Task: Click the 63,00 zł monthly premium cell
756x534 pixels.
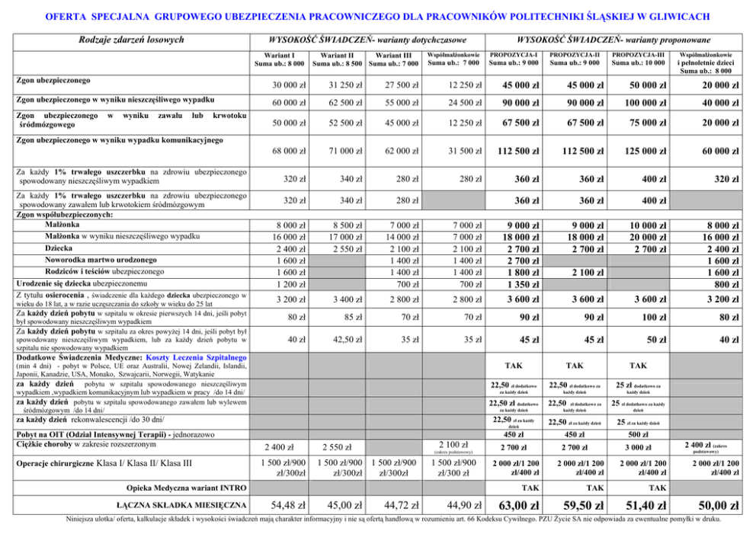Action: 520,504
